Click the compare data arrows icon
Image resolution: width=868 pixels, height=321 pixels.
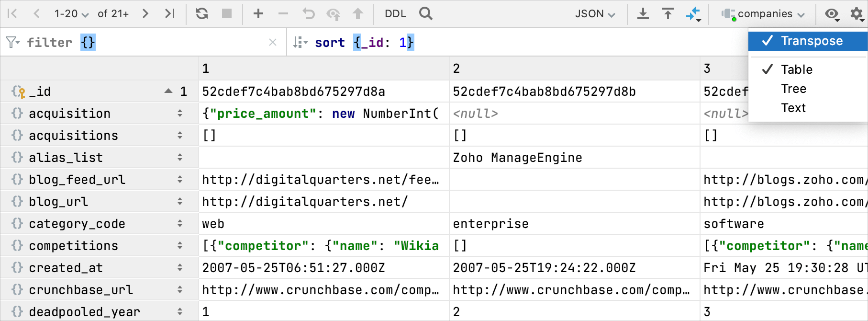[693, 14]
